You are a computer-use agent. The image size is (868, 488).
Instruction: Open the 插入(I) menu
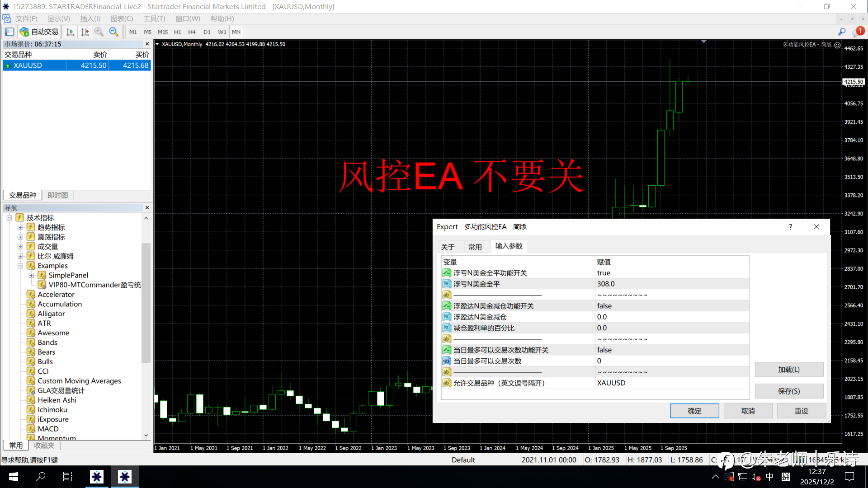(90, 19)
